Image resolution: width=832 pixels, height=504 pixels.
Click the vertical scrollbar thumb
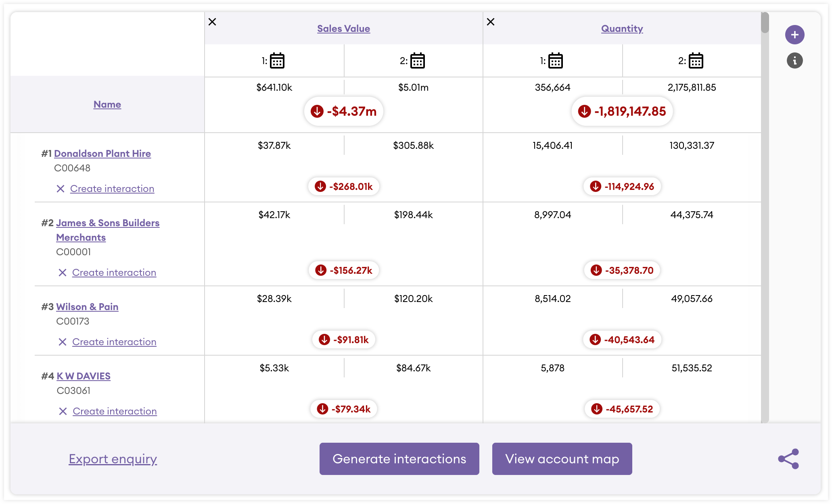click(765, 23)
